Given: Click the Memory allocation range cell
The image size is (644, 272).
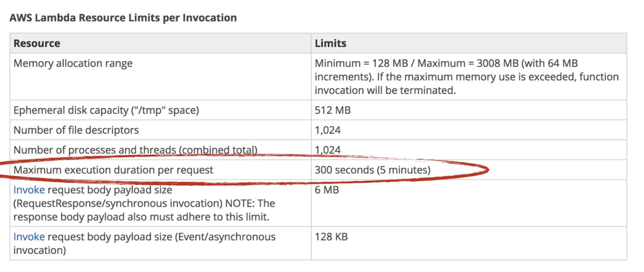Looking at the screenshot, I should coord(73,64).
